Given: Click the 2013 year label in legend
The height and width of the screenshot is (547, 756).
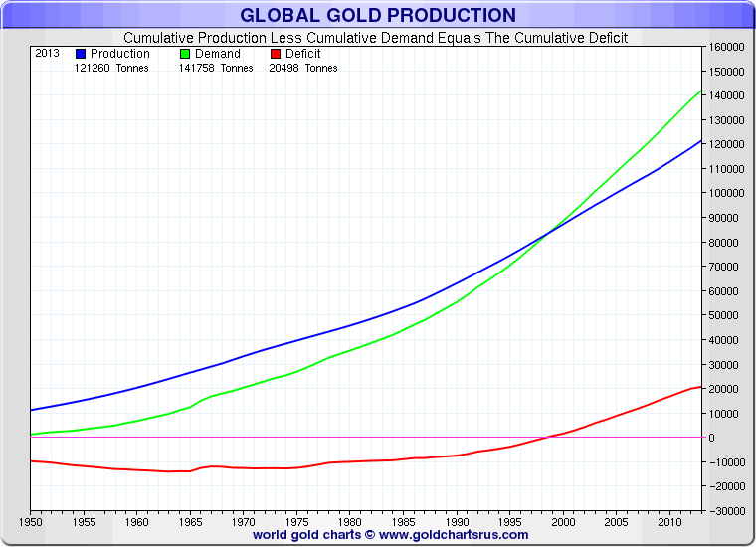Looking at the screenshot, I should pyautogui.click(x=47, y=54).
